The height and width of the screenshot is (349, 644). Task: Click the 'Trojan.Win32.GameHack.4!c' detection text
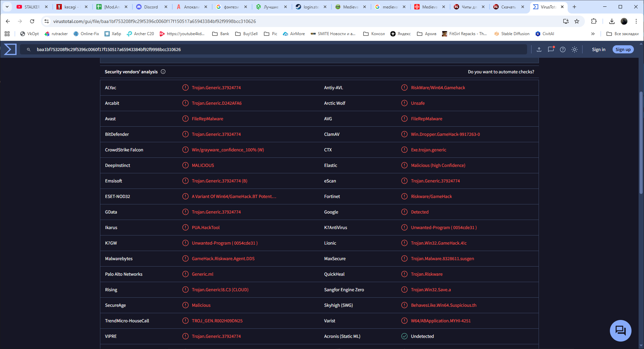(439, 243)
